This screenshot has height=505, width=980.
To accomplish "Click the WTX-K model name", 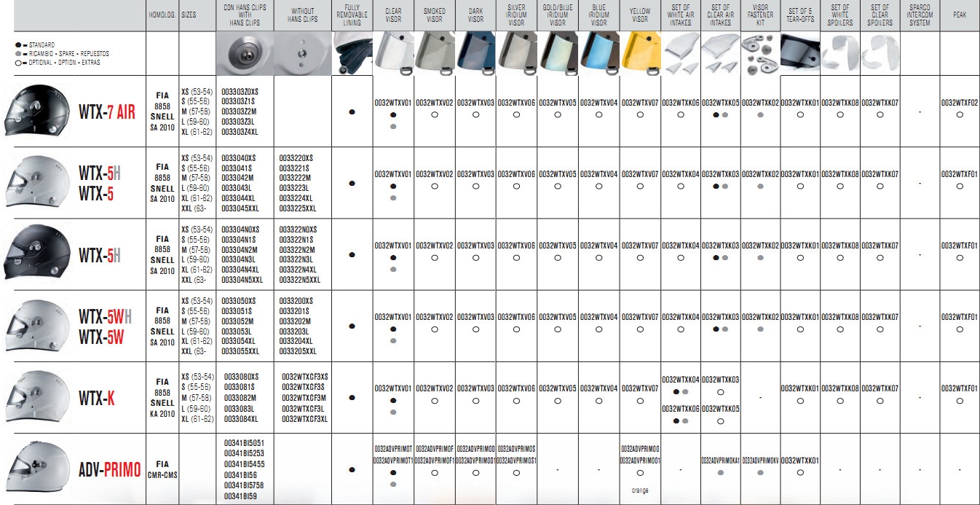I will [97, 399].
